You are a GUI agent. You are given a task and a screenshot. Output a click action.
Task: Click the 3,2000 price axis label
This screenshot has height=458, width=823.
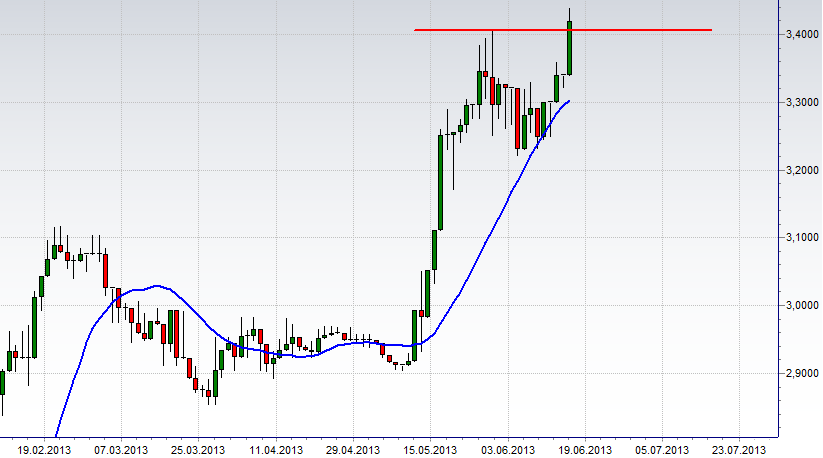click(x=802, y=170)
